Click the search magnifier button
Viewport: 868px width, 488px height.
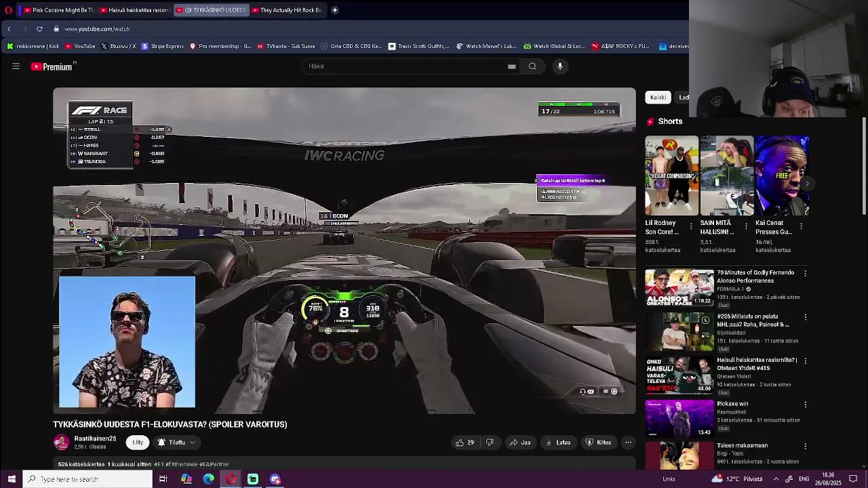[532, 66]
